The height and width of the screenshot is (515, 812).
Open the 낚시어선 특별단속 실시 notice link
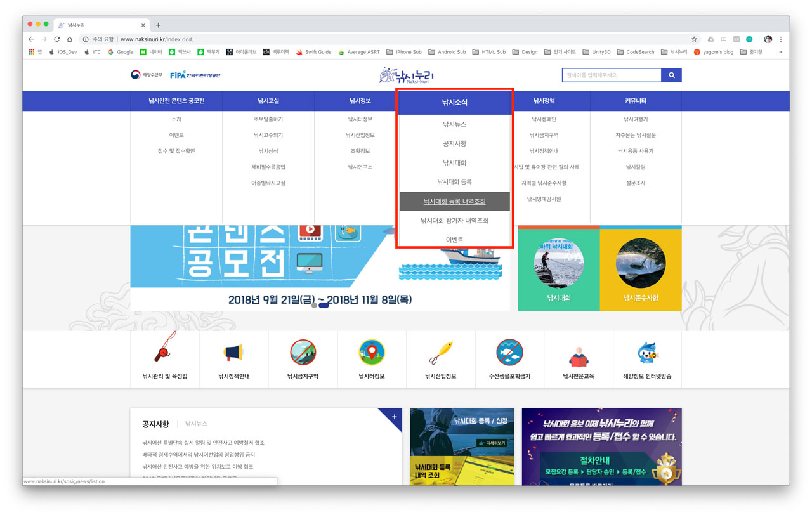click(203, 443)
